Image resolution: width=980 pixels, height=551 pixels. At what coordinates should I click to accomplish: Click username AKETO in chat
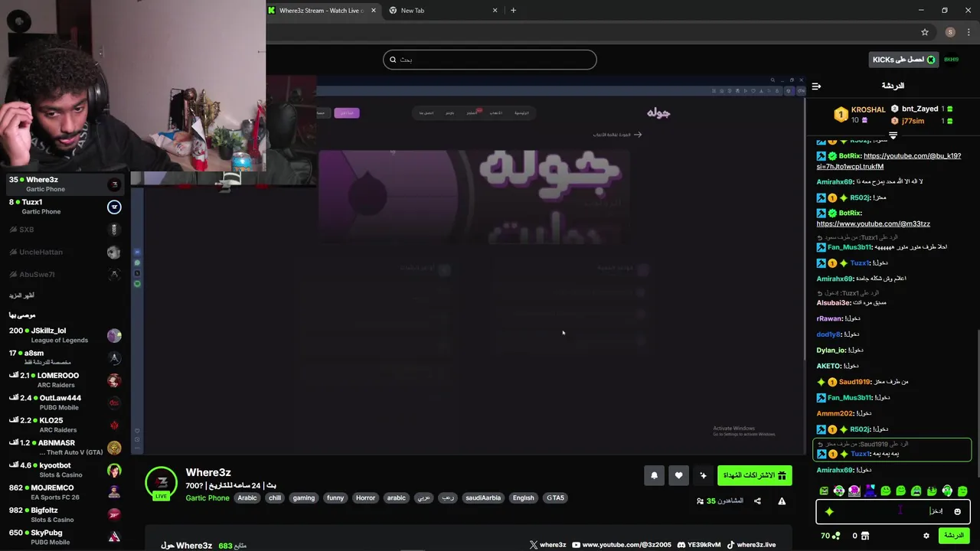point(828,366)
